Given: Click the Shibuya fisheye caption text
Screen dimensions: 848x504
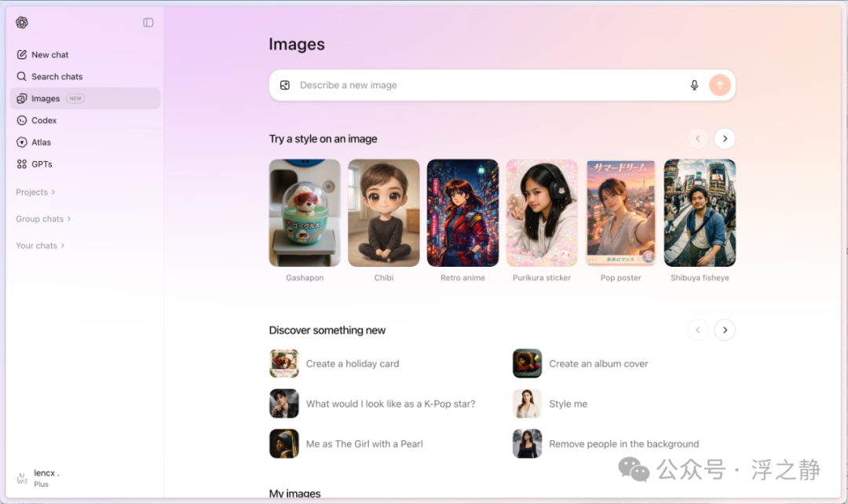Looking at the screenshot, I should click(x=700, y=277).
